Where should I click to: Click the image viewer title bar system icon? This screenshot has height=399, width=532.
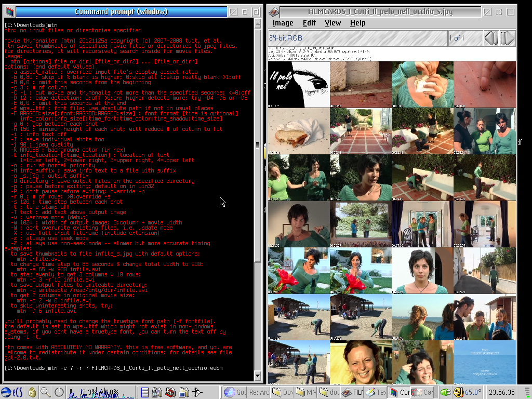coord(274,11)
